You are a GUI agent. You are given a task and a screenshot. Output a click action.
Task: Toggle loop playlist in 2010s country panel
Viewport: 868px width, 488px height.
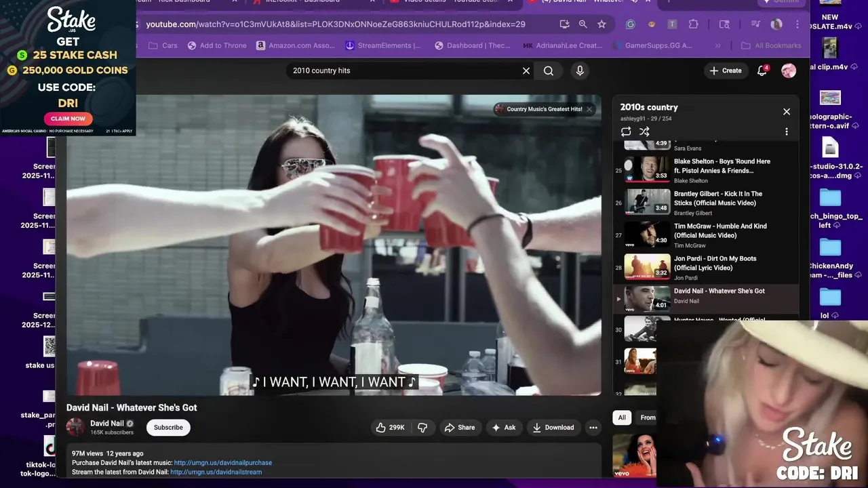pos(626,131)
